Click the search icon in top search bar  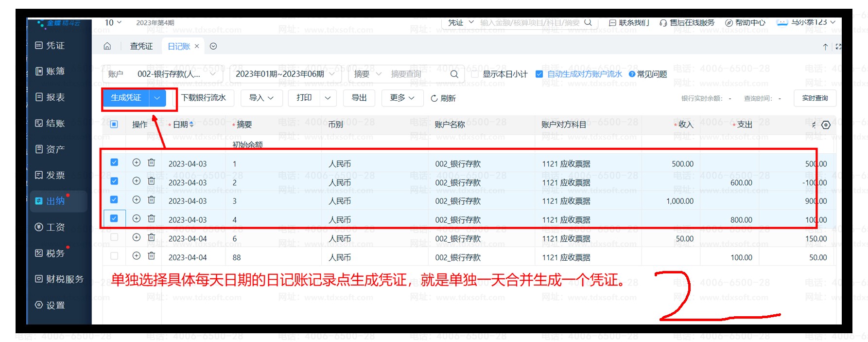pos(588,22)
